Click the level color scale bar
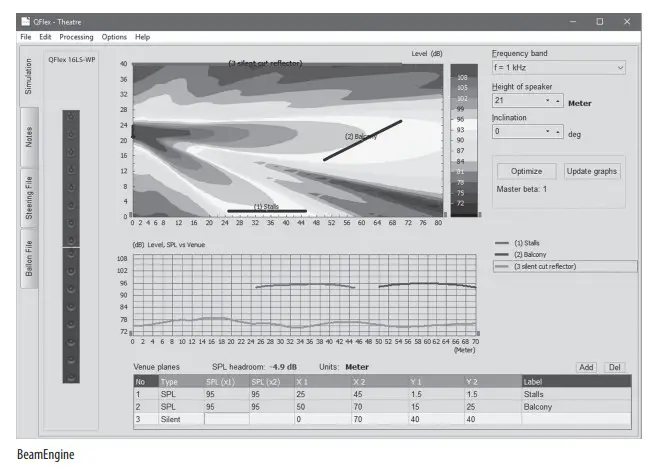 coord(464,140)
